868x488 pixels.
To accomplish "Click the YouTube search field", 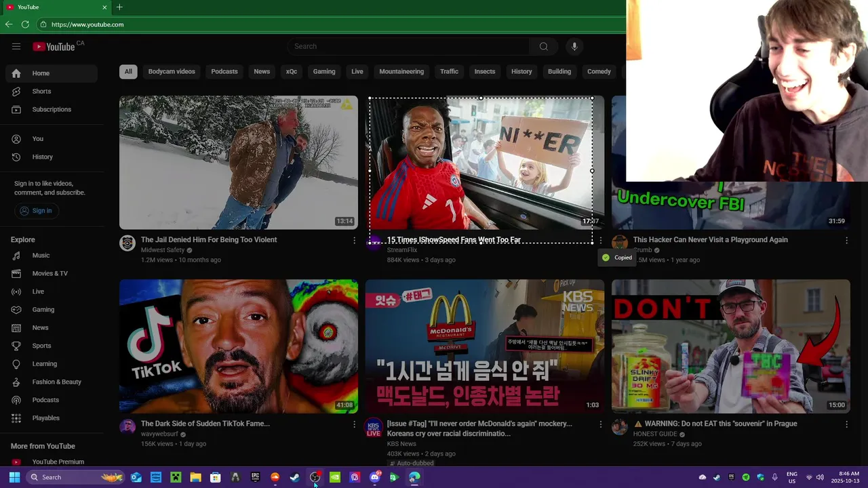I will (x=408, y=46).
